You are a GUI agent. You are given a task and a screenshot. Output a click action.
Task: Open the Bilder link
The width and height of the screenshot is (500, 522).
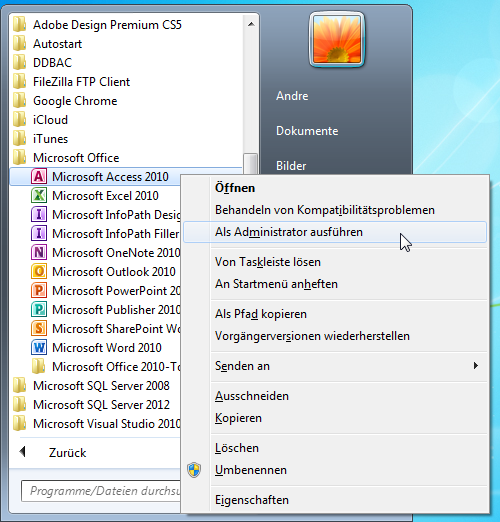(291, 166)
